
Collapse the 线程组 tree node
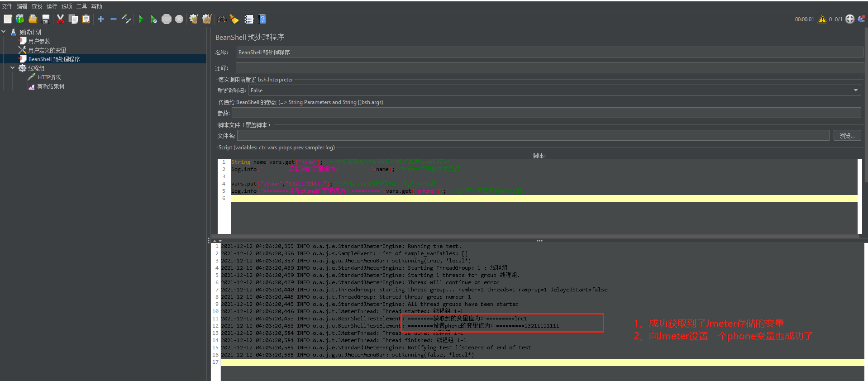click(x=13, y=68)
